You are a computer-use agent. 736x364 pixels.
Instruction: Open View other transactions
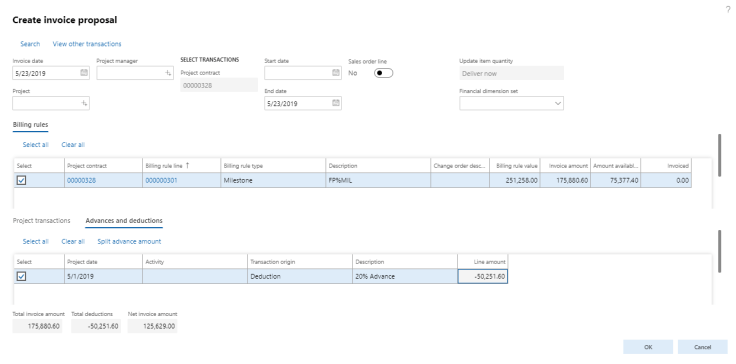point(87,44)
